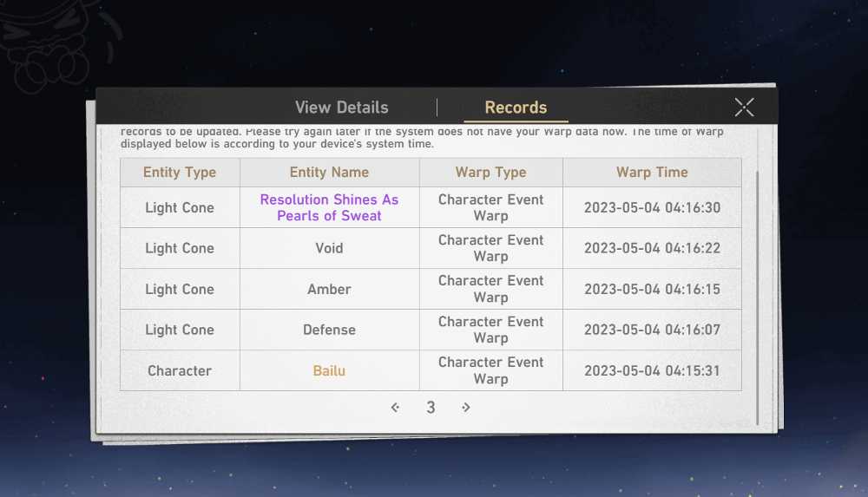Click the Warp Time column header
Screen dimensions: 868x497
click(x=652, y=172)
